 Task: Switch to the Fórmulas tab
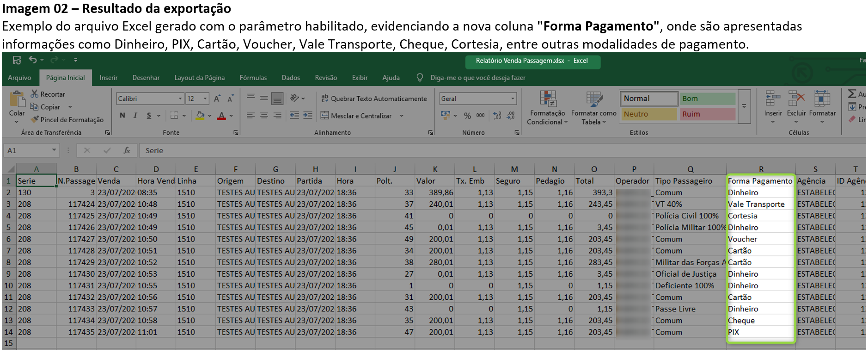click(x=253, y=78)
